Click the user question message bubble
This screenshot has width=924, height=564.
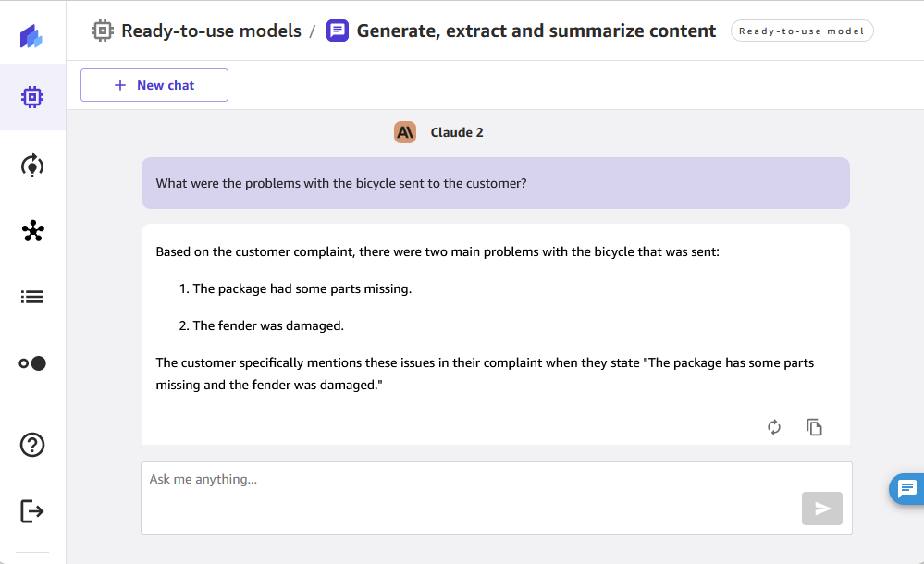tap(495, 183)
